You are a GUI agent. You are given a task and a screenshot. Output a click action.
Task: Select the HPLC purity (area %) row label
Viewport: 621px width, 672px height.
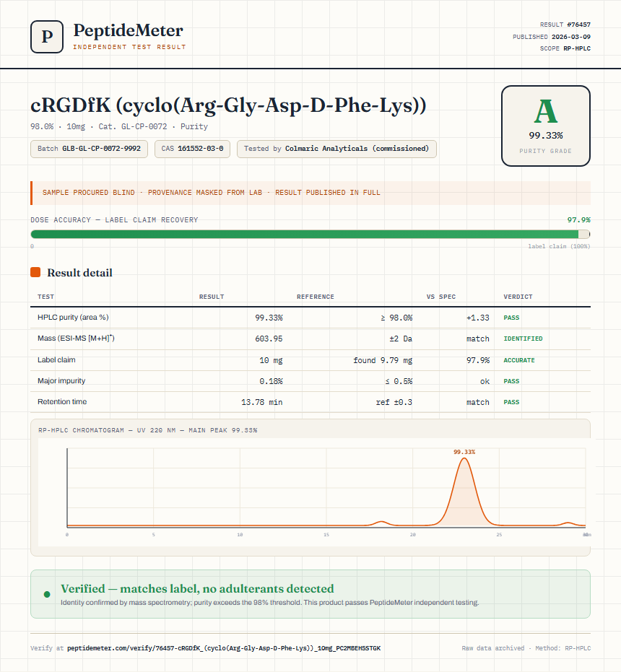tap(73, 317)
